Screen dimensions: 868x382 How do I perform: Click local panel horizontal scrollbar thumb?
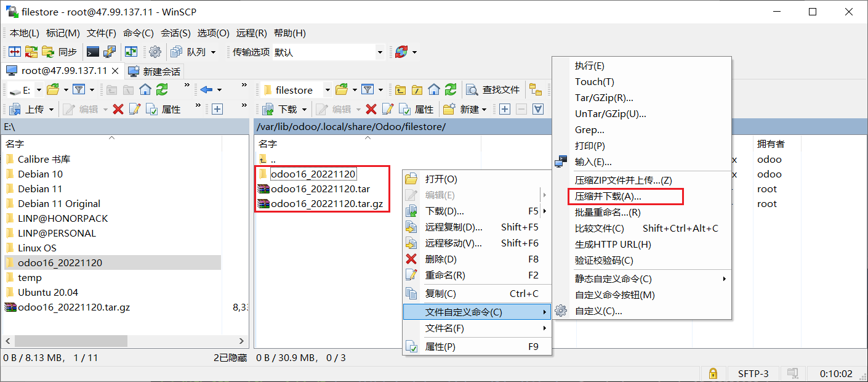pos(71,341)
